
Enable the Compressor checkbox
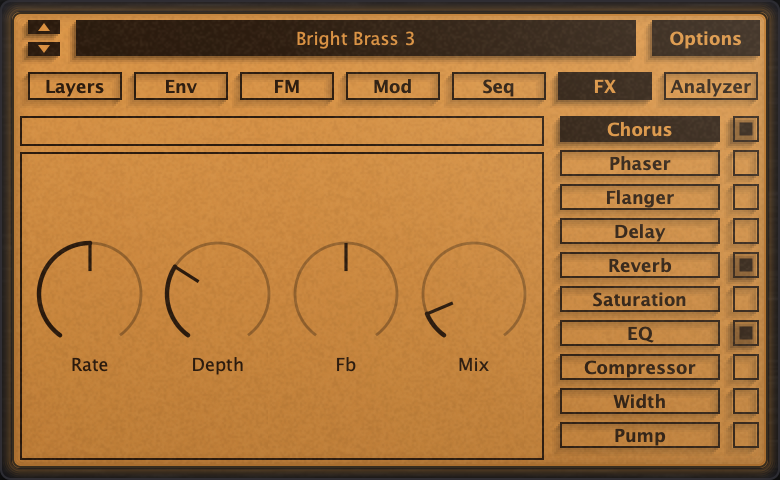click(745, 367)
